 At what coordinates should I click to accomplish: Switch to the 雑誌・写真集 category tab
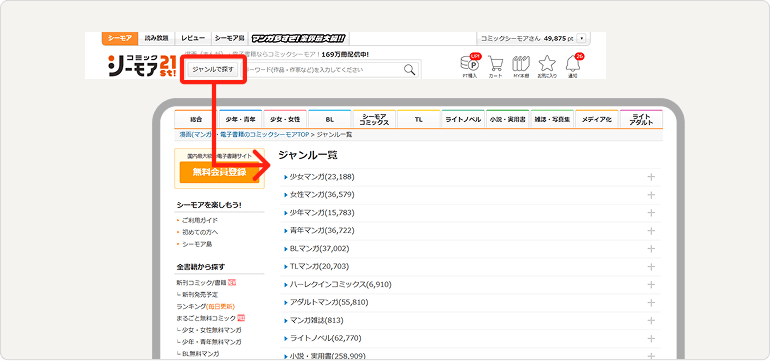coord(552,119)
